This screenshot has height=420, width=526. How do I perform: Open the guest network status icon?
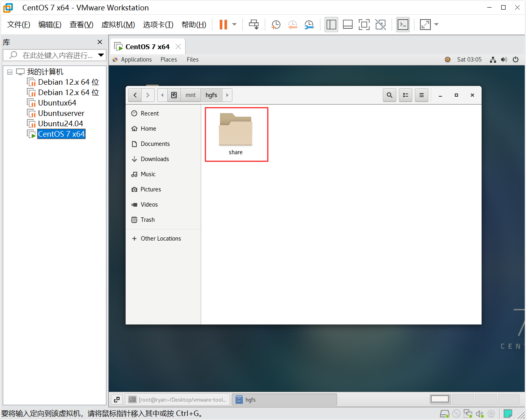[493, 60]
